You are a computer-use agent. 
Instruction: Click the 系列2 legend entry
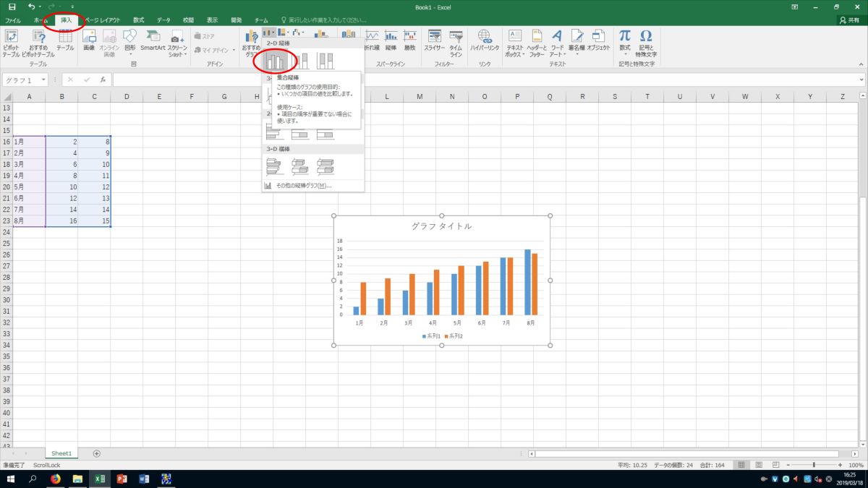click(x=453, y=336)
